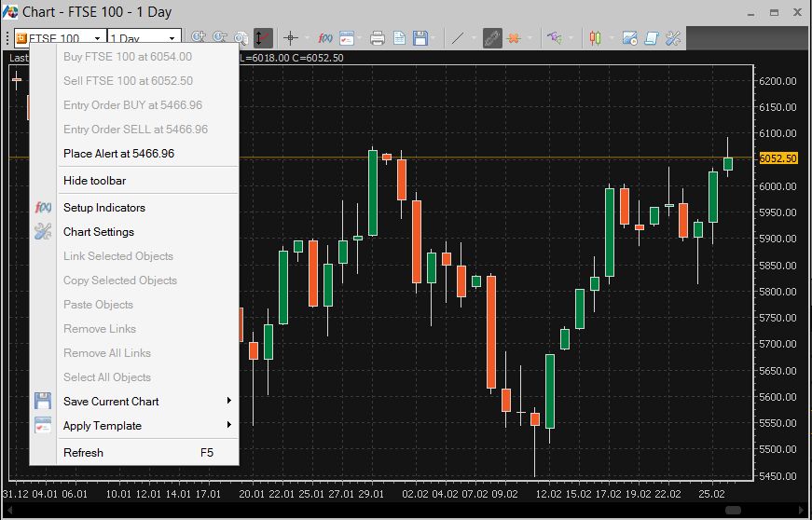
Task: Expand dropdown arrow beside remove links icon
Action: click(x=530, y=38)
